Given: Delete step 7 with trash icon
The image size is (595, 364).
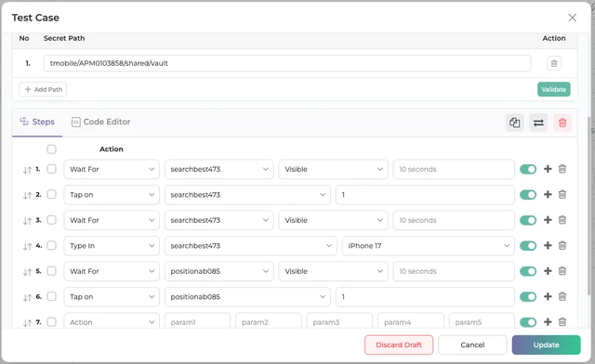Looking at the screenshot, I should [x=562, y=321].
